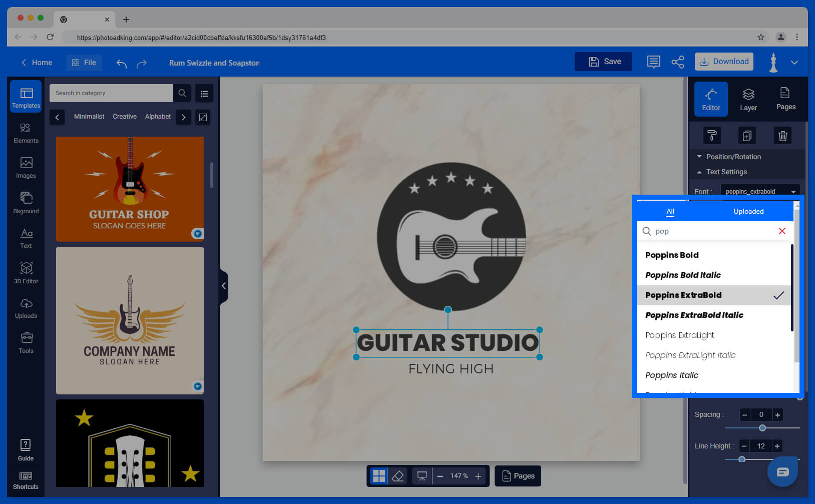Duplicate the selected element
Viewport: 815px width, 504px height.
point(747,135)
